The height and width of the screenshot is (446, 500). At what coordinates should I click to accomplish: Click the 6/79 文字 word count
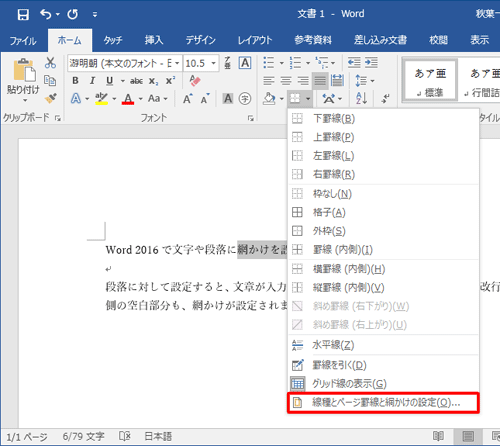click(x=83, y=436)
